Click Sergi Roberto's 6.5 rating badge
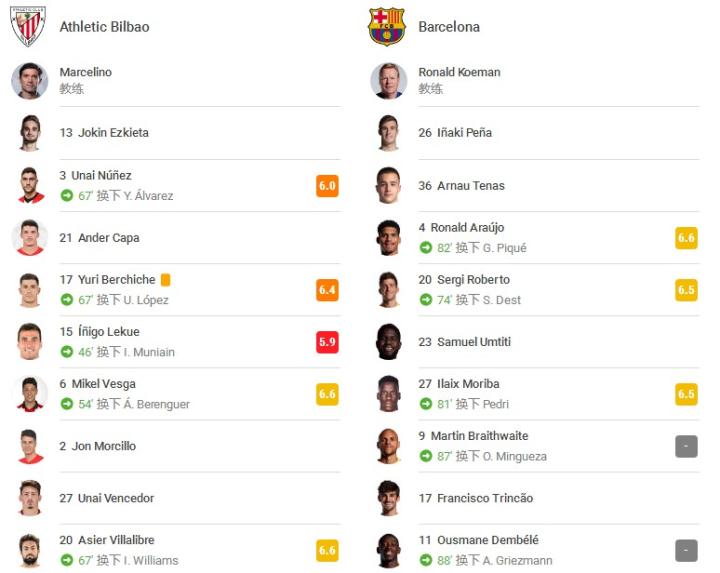Screen dimensions: 720x573 [686, 290]
